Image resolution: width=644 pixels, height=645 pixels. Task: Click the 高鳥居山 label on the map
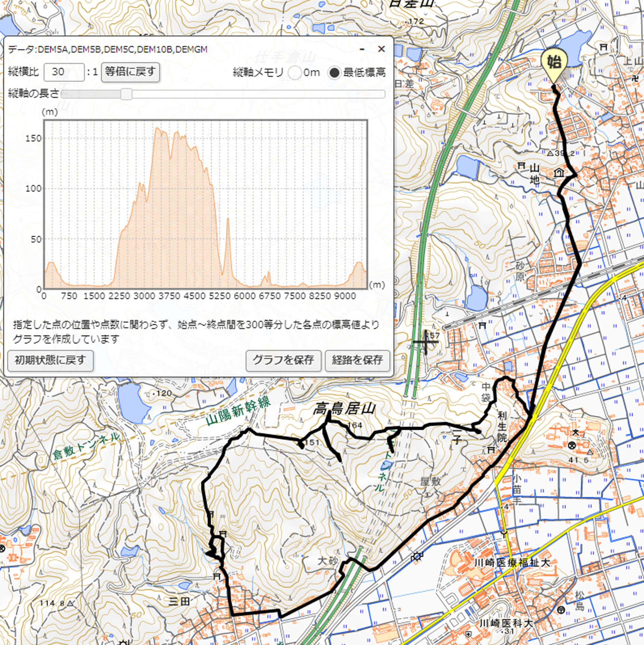click(344, 409)
